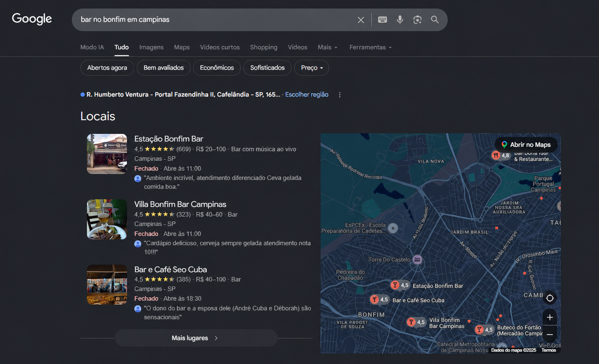Click the Pedreira do Chapadão map label

pos(350,275)
